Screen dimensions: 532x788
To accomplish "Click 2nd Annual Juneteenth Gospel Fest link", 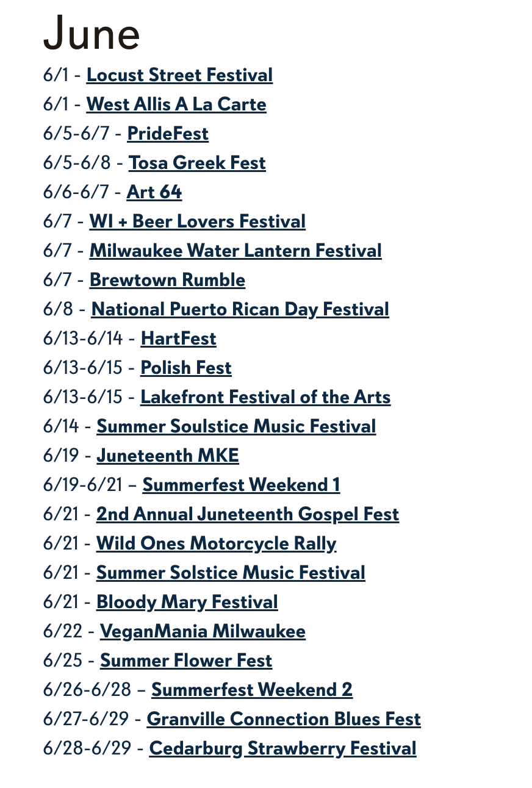I will click(x=248, y=515).
